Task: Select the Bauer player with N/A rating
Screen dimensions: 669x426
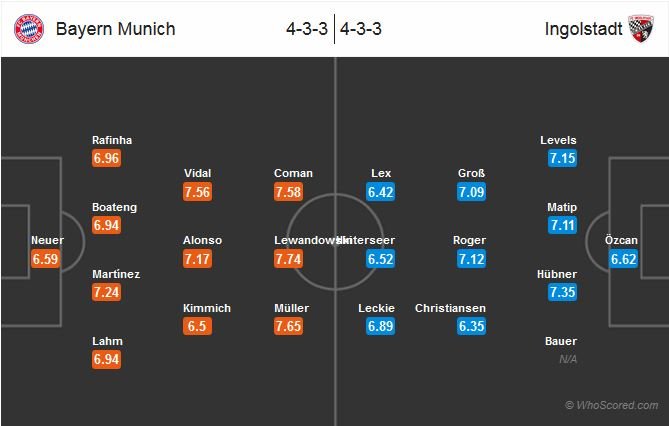Action: [x=562, y=342]
